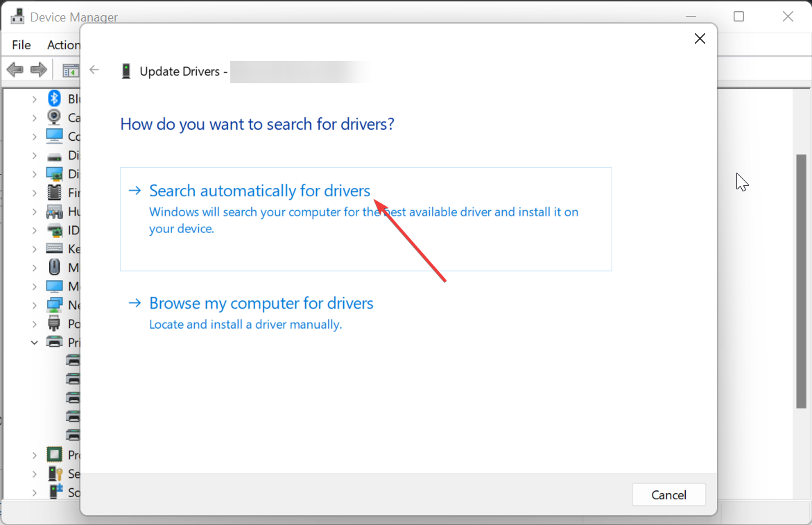Expand the Security devices chevron

pyautogui.click(x=34, y=474)
